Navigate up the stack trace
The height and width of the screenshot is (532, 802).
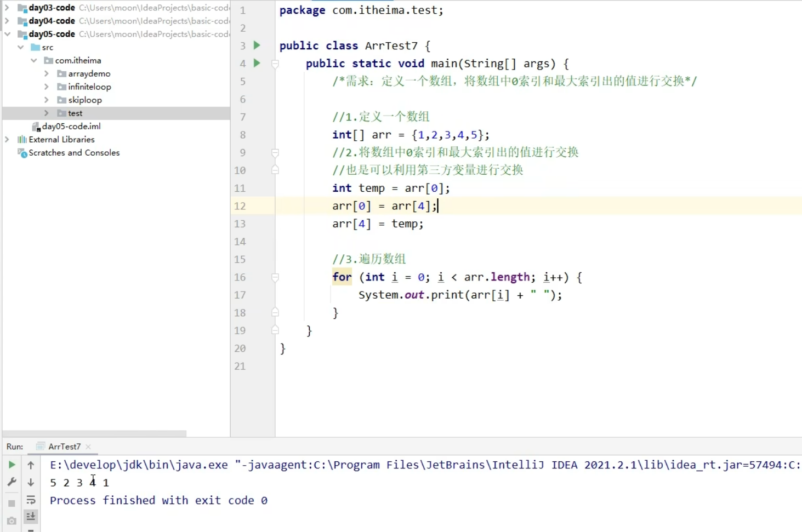click(31, 465)
